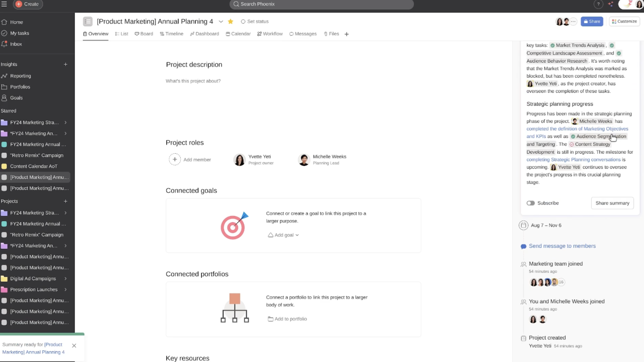Add a new tab with the plus after Files

click(x=346, y=33)
